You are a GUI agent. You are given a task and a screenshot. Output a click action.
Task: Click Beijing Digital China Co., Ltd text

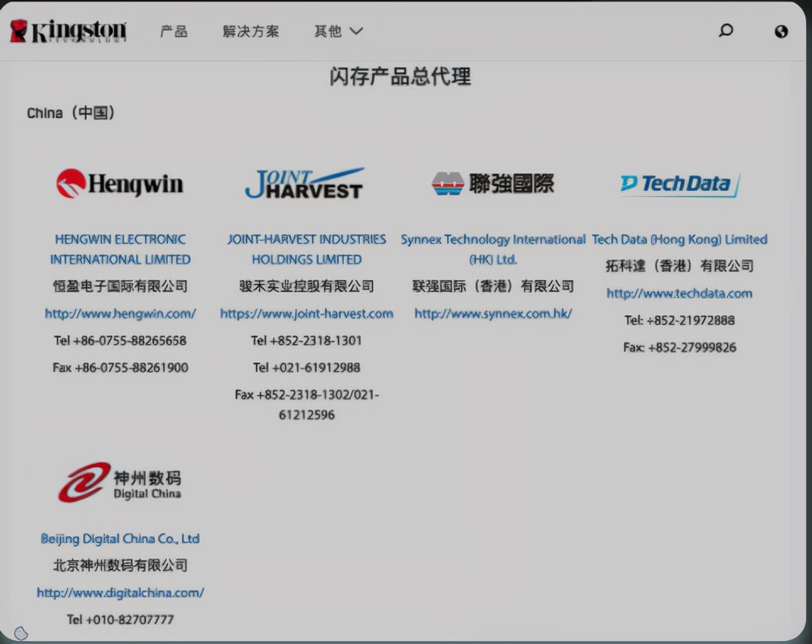pos(120,539)
